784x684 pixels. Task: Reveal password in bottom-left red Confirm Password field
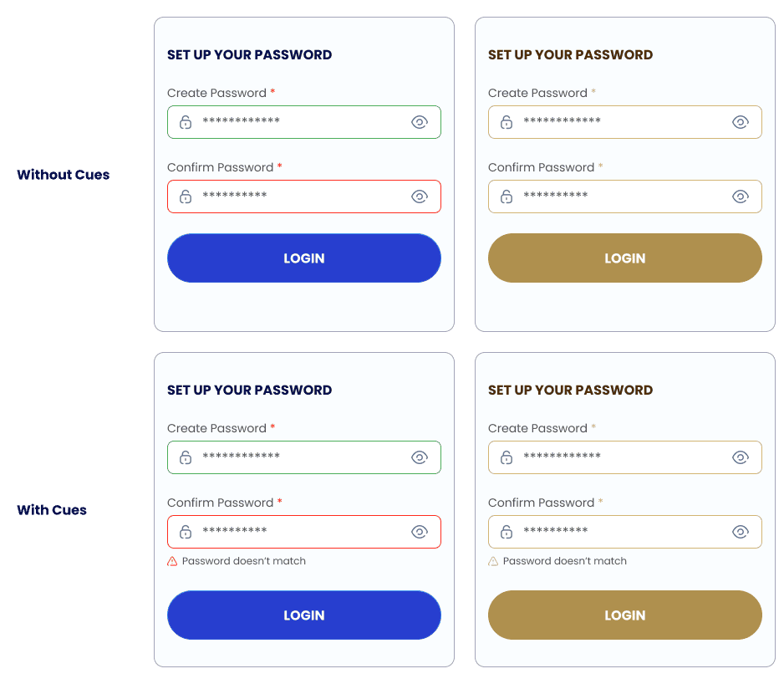pyautogui.click(x=420, y=532)
